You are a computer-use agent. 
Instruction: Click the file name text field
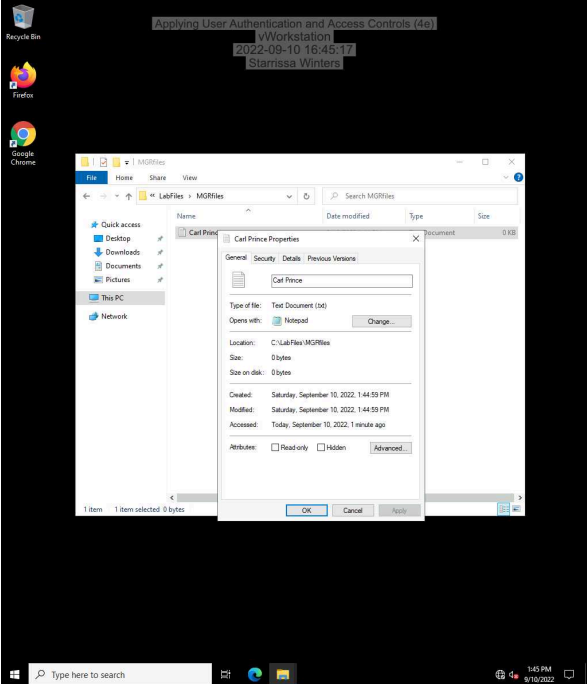[341, 280]
